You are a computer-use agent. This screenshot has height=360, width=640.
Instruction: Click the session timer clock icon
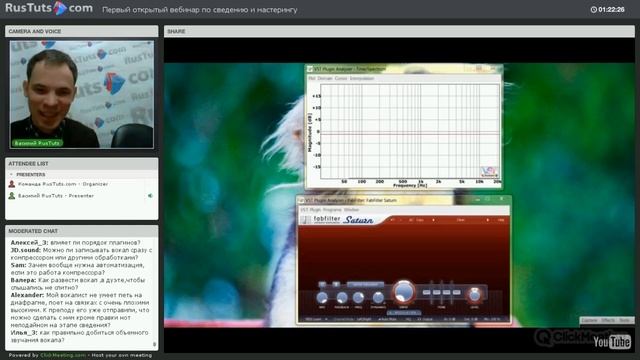[x=593, y=9]
